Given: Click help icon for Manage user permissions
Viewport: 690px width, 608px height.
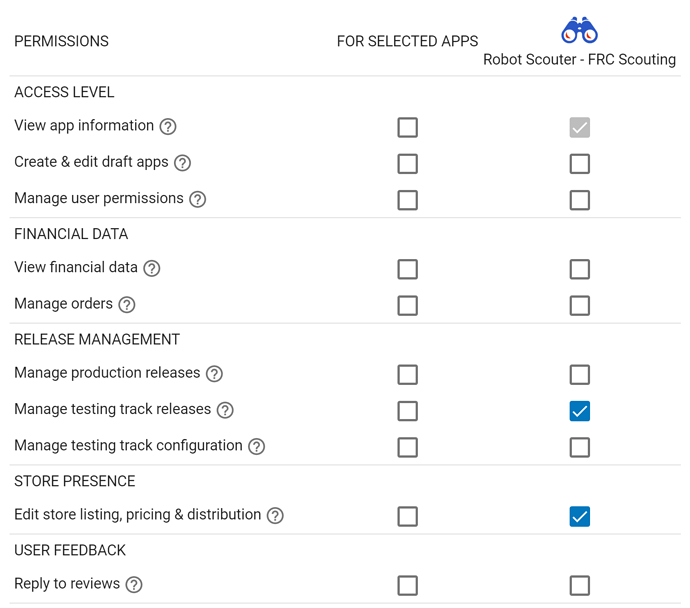Looking at the screenshot, I should [x=198, y=199].
